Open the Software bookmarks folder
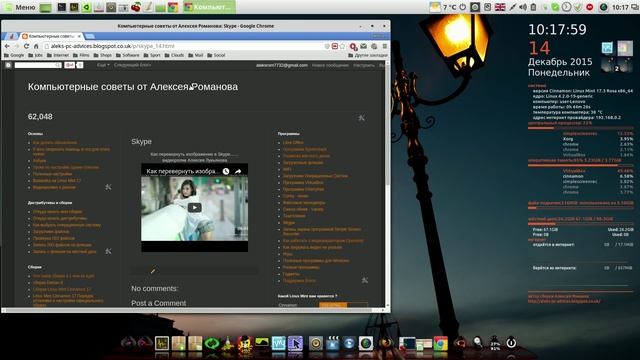Viewport: 640px width, 360px height. [x=128, y=55]
